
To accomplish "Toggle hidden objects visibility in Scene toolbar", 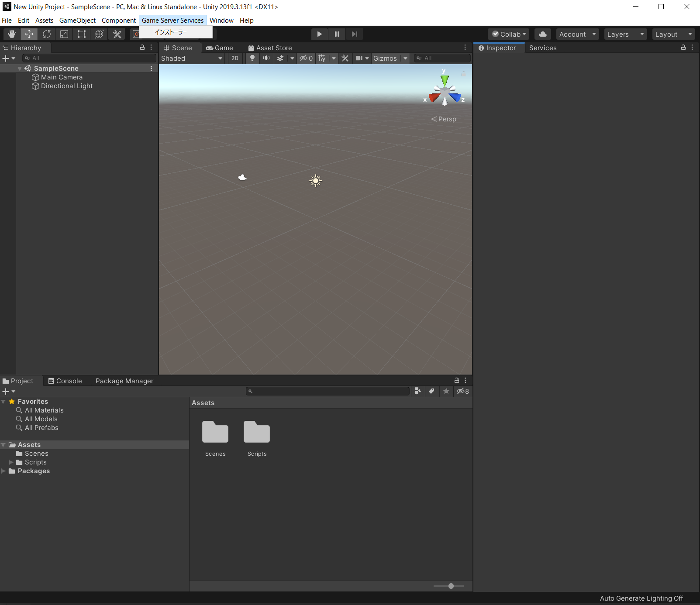I will (x=306, y=58).
